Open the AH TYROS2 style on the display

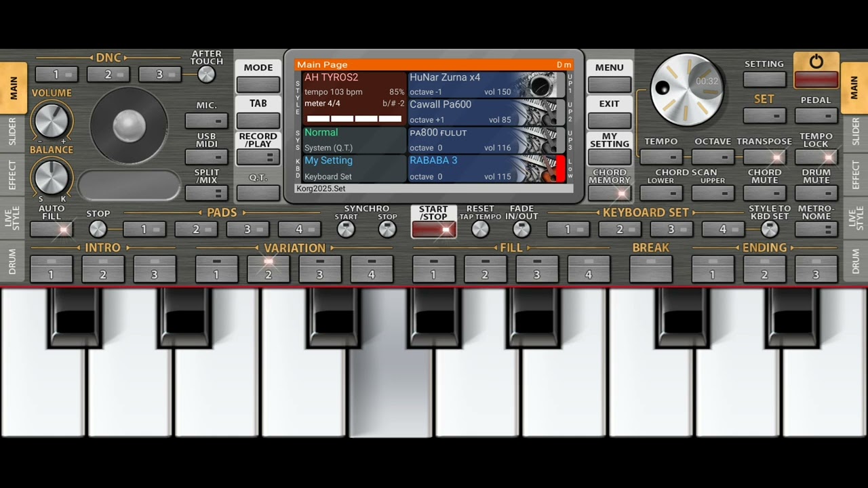354,99
